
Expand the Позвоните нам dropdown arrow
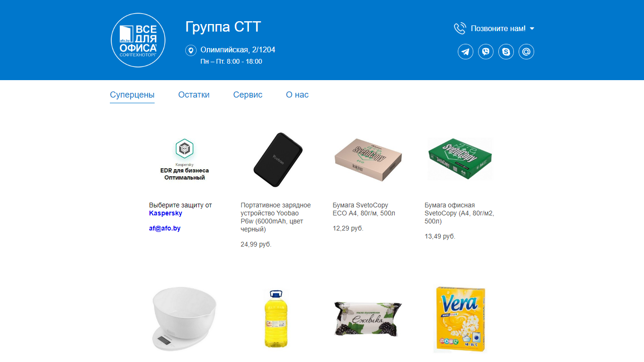click(532, 29)
